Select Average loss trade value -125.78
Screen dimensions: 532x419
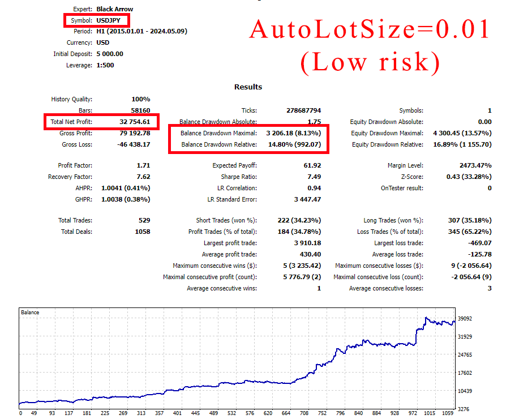480,254
